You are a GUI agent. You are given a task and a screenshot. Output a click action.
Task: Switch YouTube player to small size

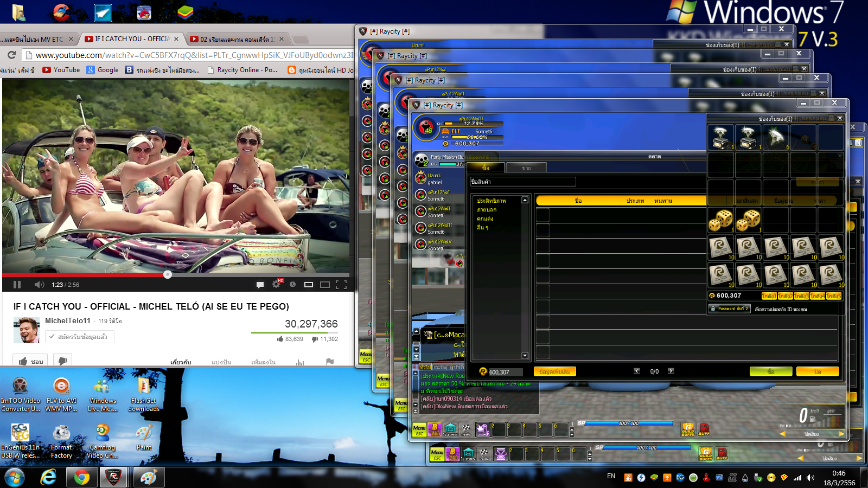309,285
